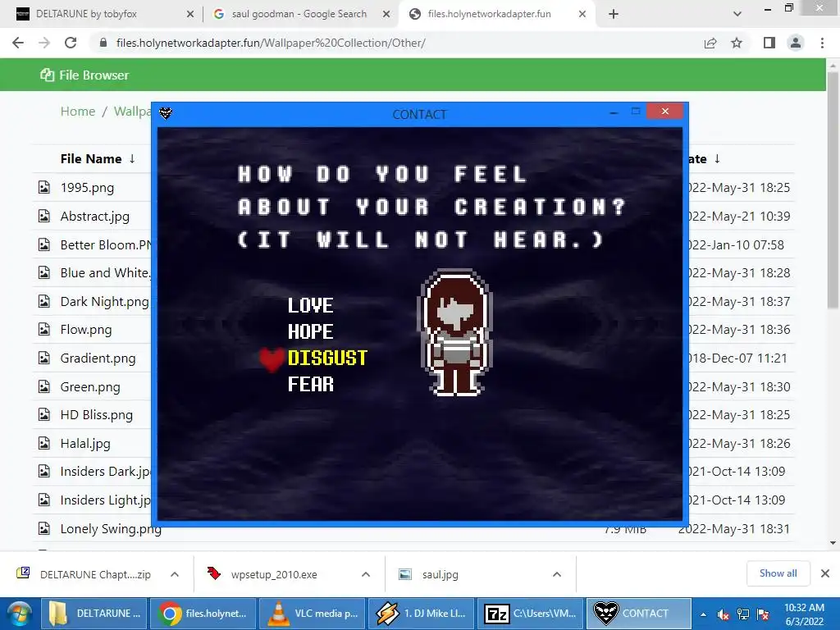Open the Chrome three-dot menu
The height and width of the screenshot is (630, 840).
point(822,43)
